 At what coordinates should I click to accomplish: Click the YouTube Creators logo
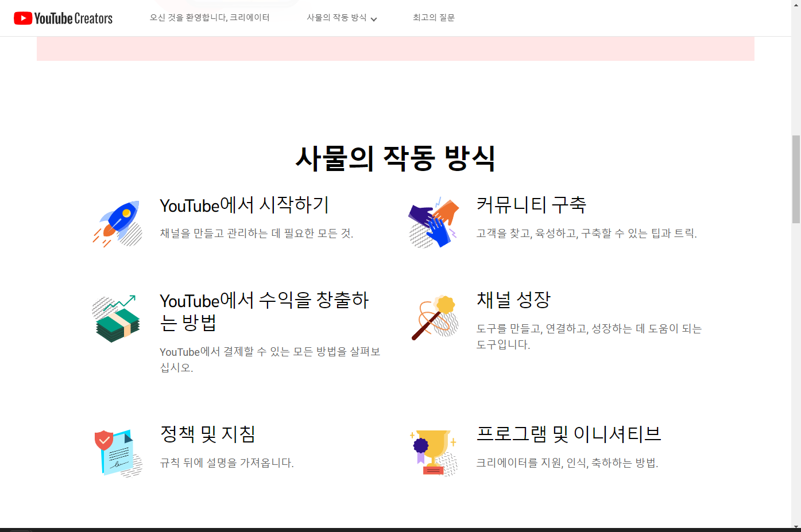[x=63, y=18]
